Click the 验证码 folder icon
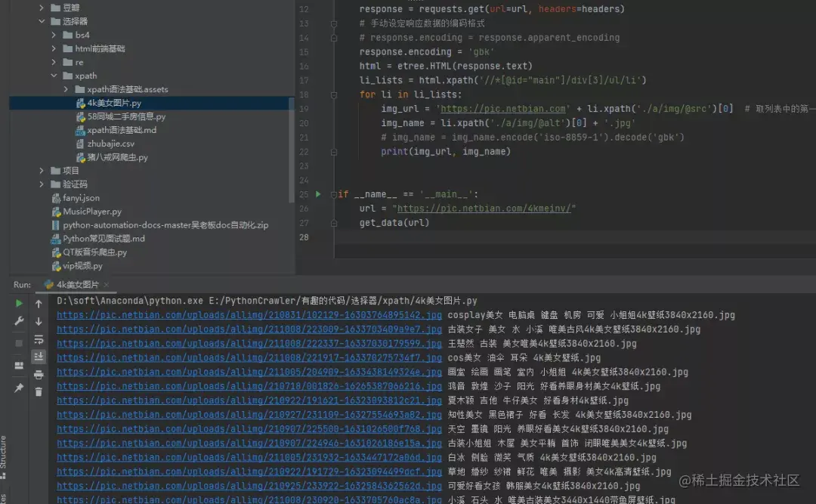The width and height of the screenshot is (816, 504). (x=56, y=184)
